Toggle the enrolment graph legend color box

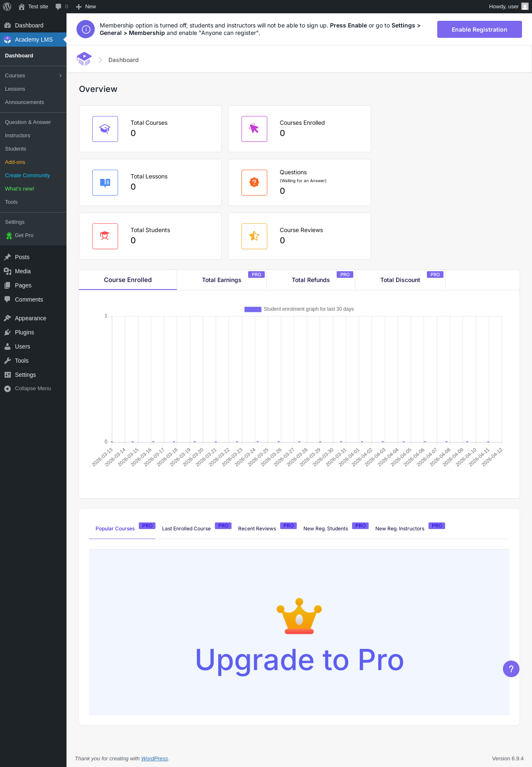253,309
